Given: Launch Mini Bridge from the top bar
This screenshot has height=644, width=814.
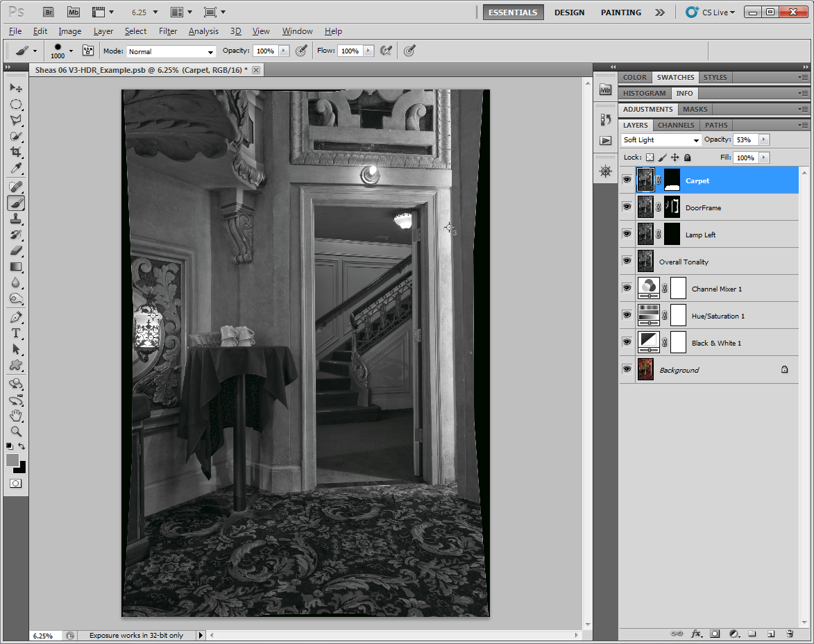Looking at the screenshot, I should coord(74,12).
